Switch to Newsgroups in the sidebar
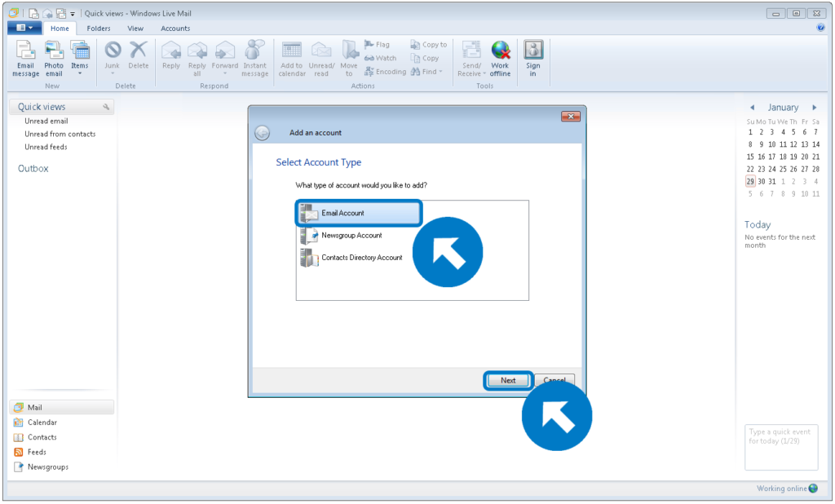Viewport: 835px width, 504px height. pyautogui.click(x=41, y=466)
